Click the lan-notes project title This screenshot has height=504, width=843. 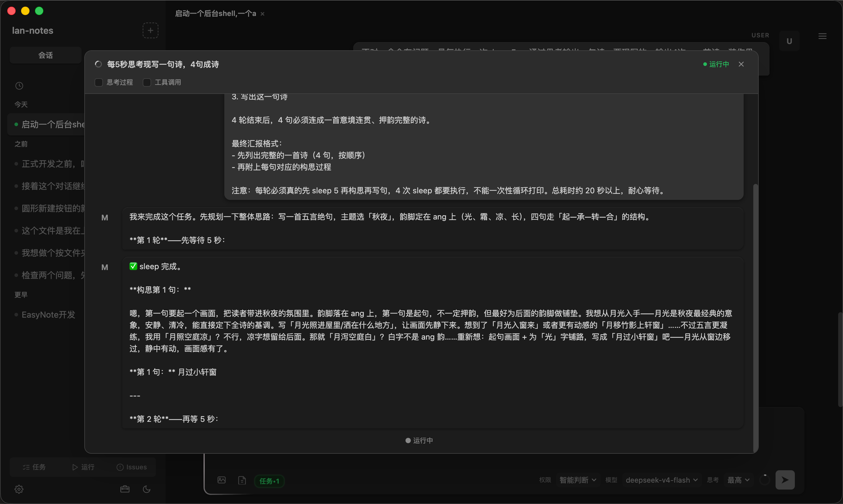[x=33, y=31]
